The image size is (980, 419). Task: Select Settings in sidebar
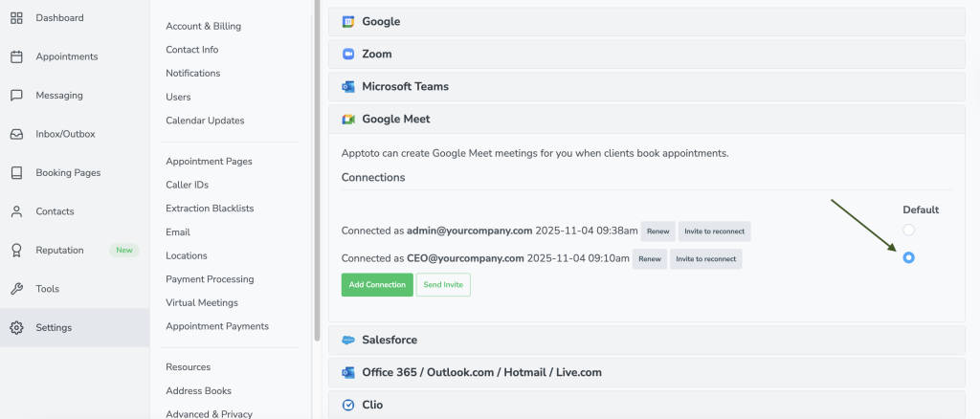pyautogui.click(x=75, y=328)
